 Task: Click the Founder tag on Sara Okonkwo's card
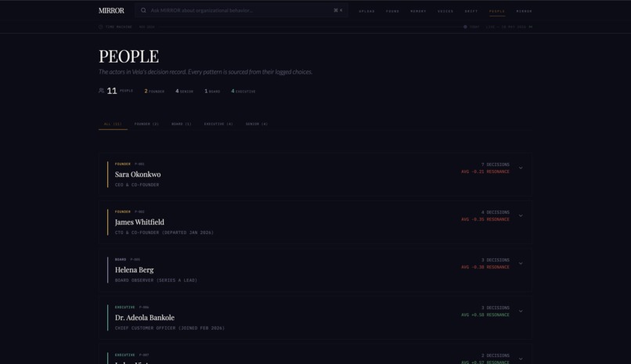(x=123, y=164)
